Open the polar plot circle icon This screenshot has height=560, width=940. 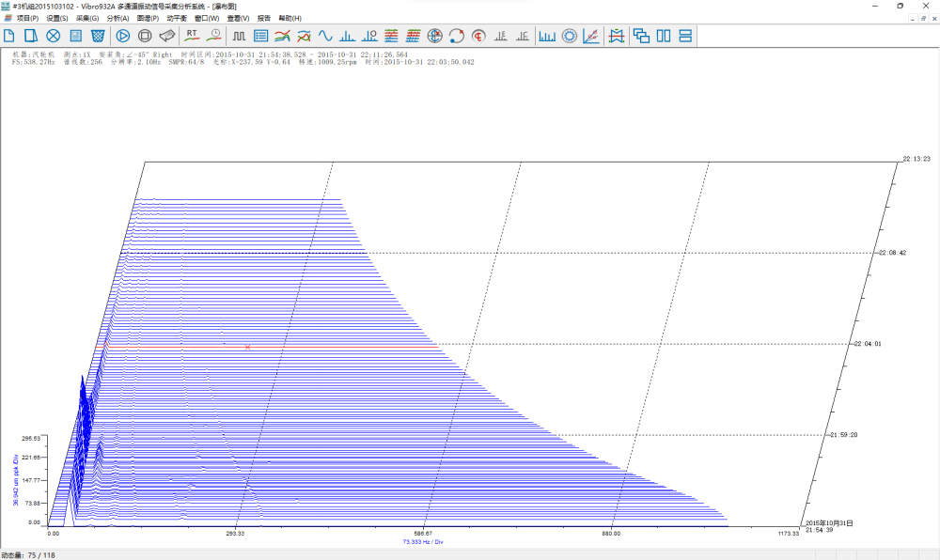tap(434, 36)
